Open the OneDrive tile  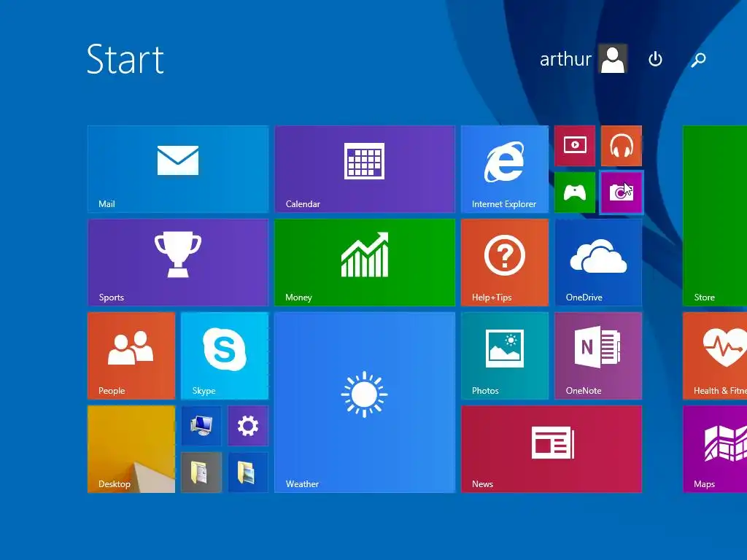point(598,262)
